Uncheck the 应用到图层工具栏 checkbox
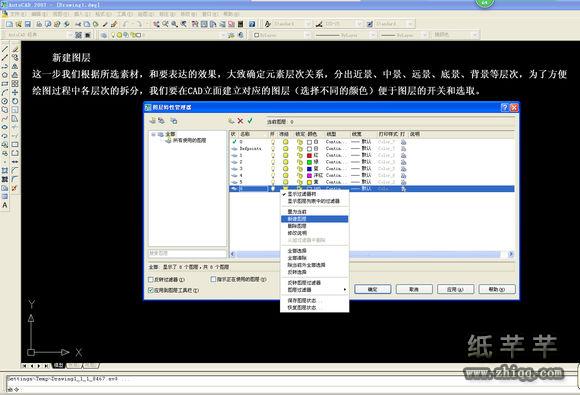Screen dimensions: 580x395 (151, 290)
